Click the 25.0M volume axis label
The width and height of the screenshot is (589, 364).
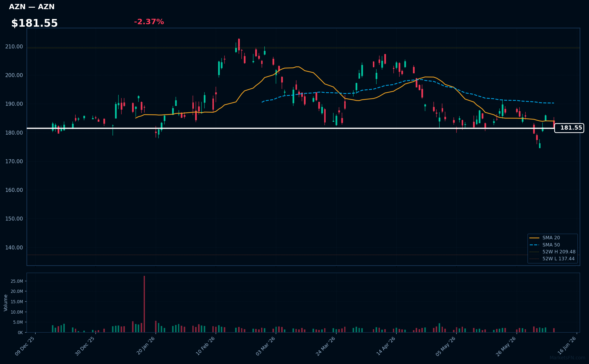pos(17,281)
